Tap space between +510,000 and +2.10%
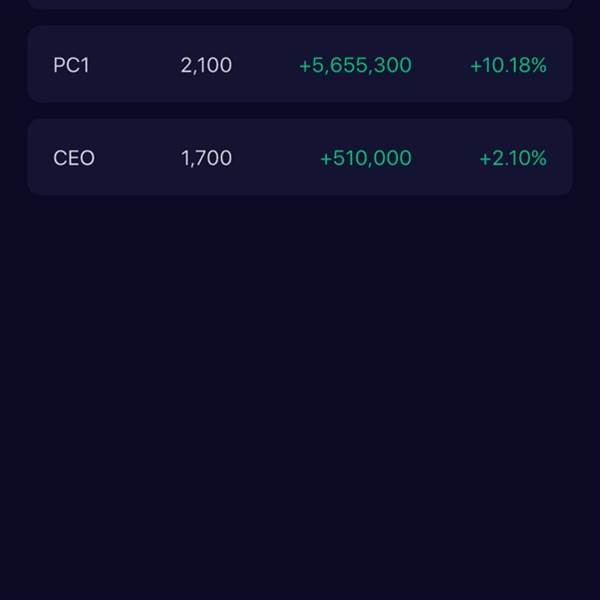 [445, 158]
